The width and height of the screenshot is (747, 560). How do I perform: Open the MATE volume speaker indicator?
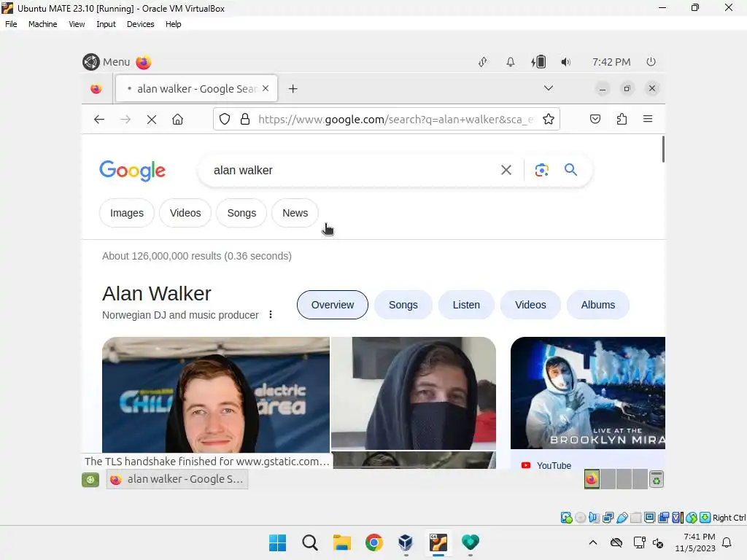point(565,62)
